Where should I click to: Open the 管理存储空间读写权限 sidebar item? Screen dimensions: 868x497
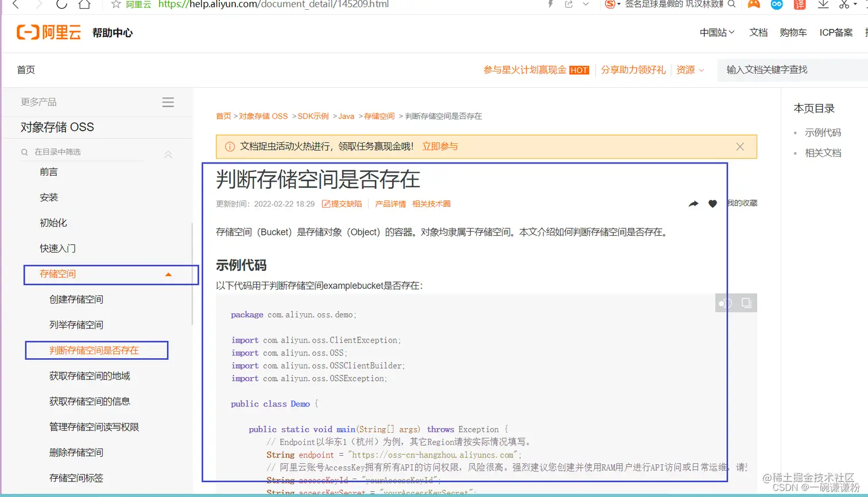coord(94,427)
